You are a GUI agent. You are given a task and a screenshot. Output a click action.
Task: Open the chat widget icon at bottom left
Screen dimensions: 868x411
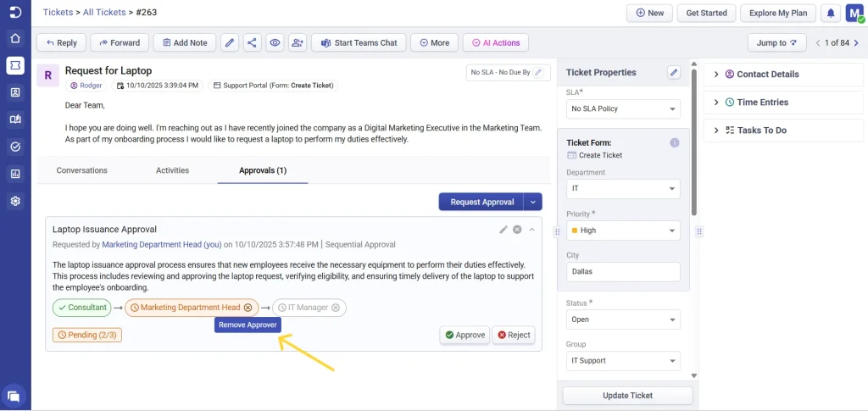coord(14,396)
